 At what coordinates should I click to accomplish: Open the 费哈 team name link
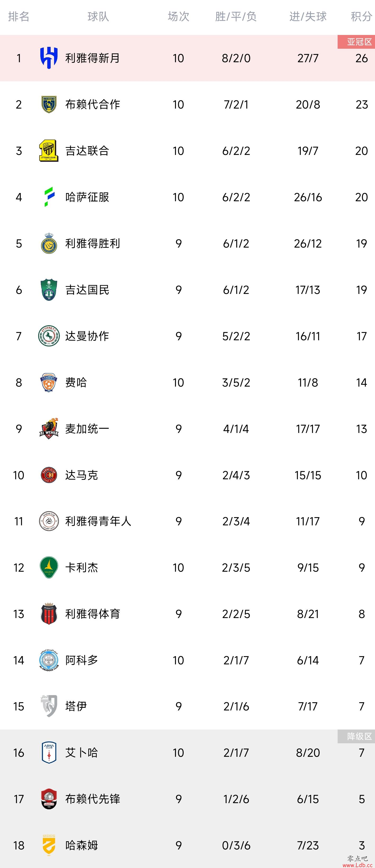76,382
